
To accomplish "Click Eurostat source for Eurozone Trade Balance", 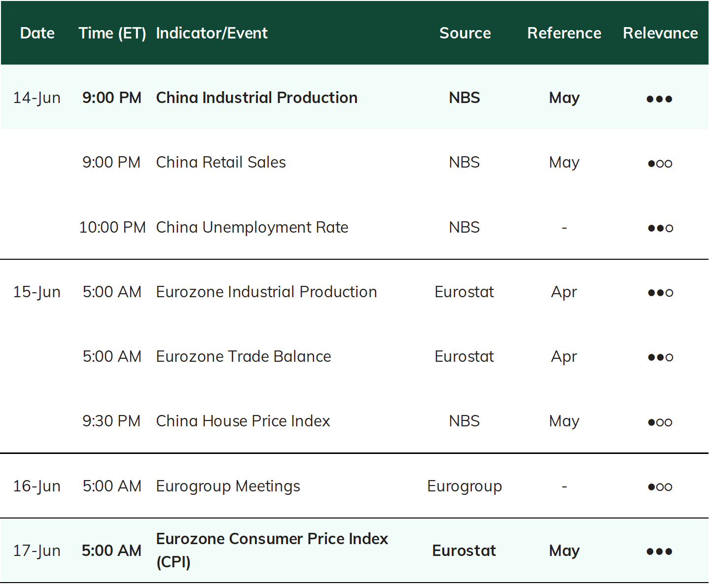I will click(x=464, y=356).
